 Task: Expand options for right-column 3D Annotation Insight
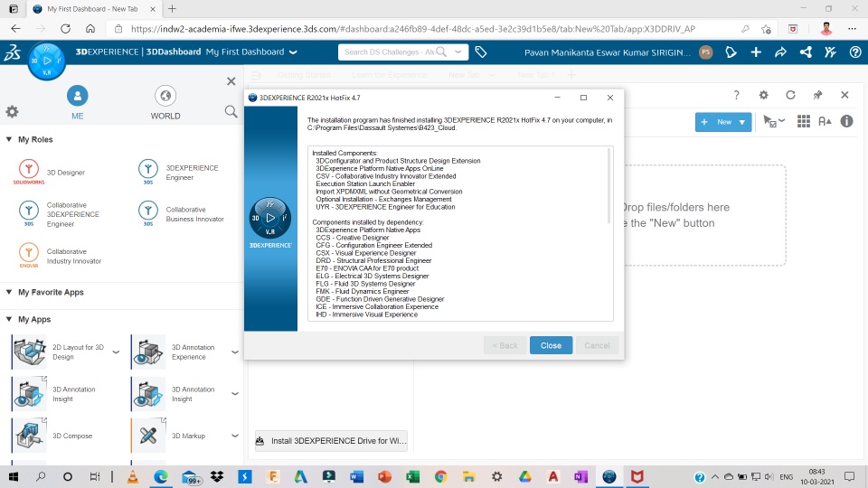click(x=235, y=394)
